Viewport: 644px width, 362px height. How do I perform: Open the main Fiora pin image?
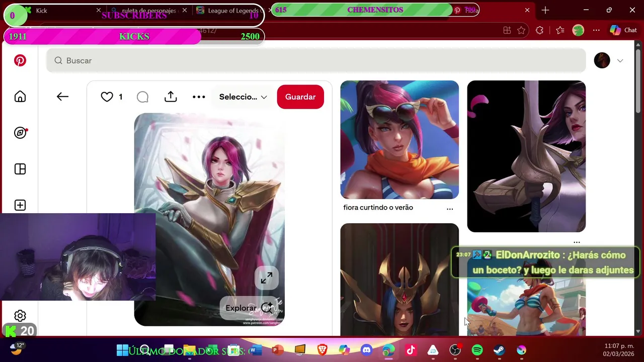click(209, 219)
